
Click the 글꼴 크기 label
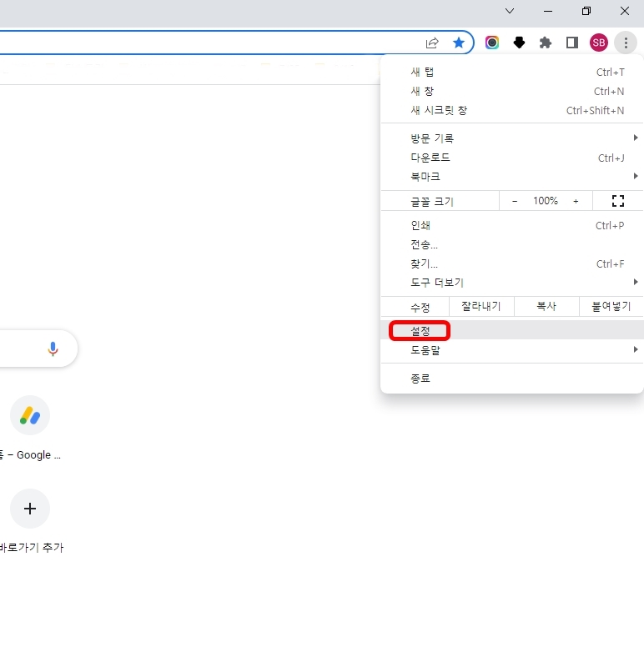(432, 202)
